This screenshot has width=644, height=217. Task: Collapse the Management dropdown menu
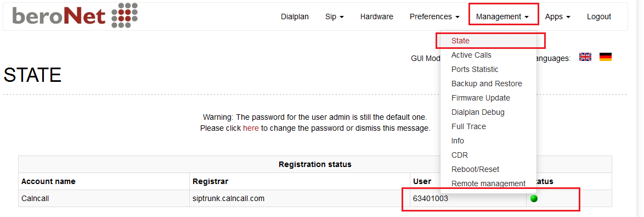pos(502,17)
